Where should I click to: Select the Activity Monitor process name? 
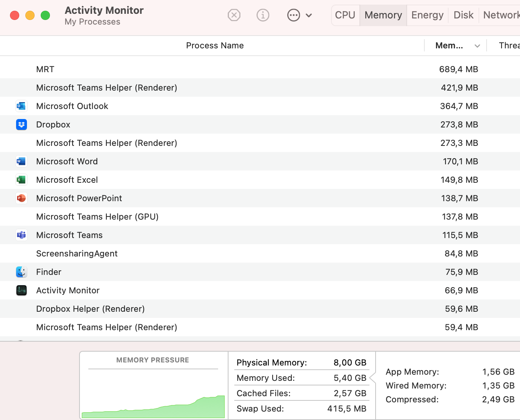click(68, 290)
